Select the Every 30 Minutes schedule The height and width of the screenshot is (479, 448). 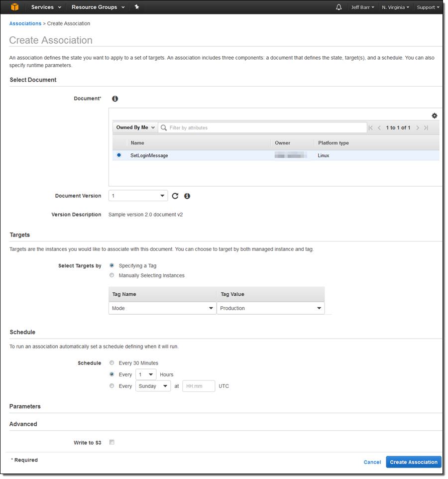(112, 363)
